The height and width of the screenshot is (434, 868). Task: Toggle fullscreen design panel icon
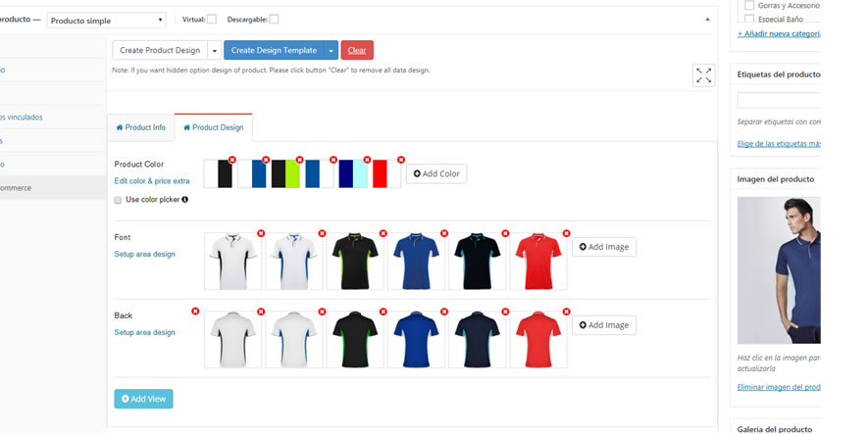tap(703, 75)
